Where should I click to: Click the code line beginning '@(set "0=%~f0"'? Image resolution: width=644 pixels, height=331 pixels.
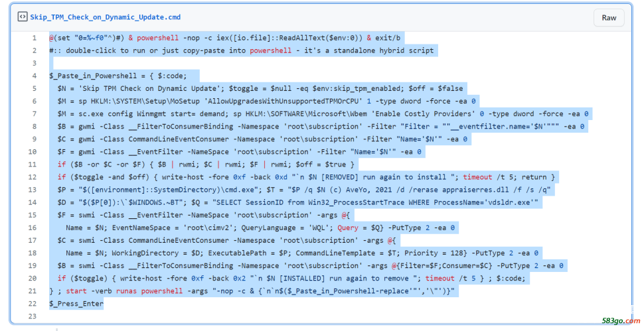tap(224, 38)
